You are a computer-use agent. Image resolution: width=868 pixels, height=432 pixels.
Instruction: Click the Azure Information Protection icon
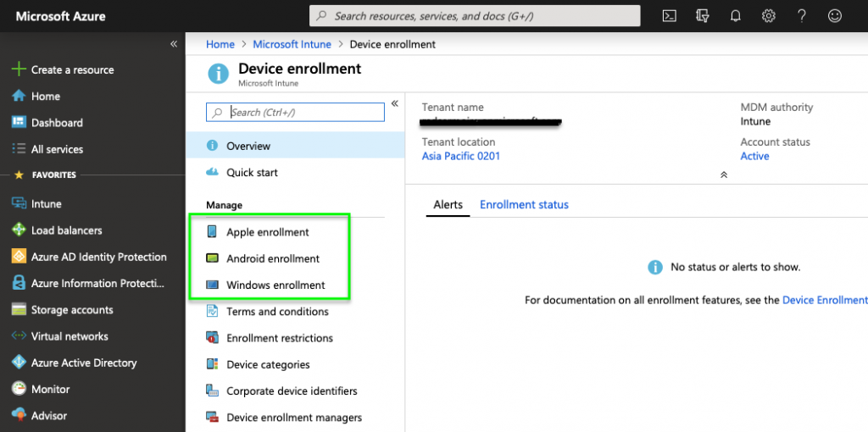point(19,283)
